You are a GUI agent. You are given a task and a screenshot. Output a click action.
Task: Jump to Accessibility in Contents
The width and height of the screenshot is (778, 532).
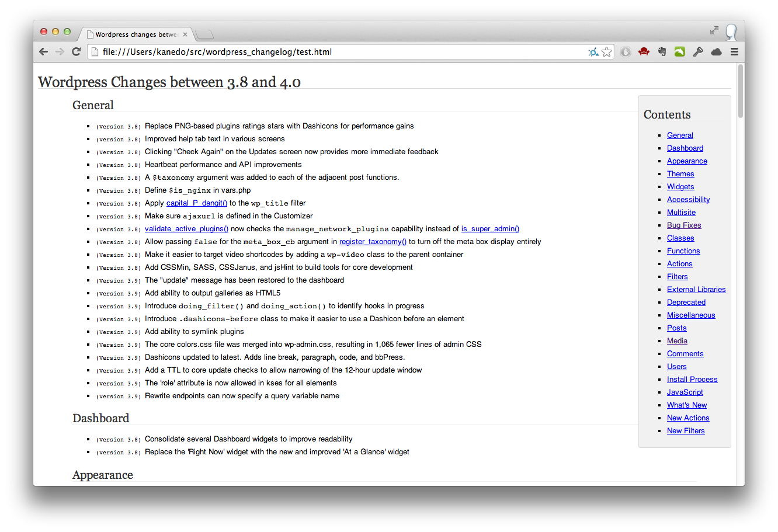(x=689, y=199)
